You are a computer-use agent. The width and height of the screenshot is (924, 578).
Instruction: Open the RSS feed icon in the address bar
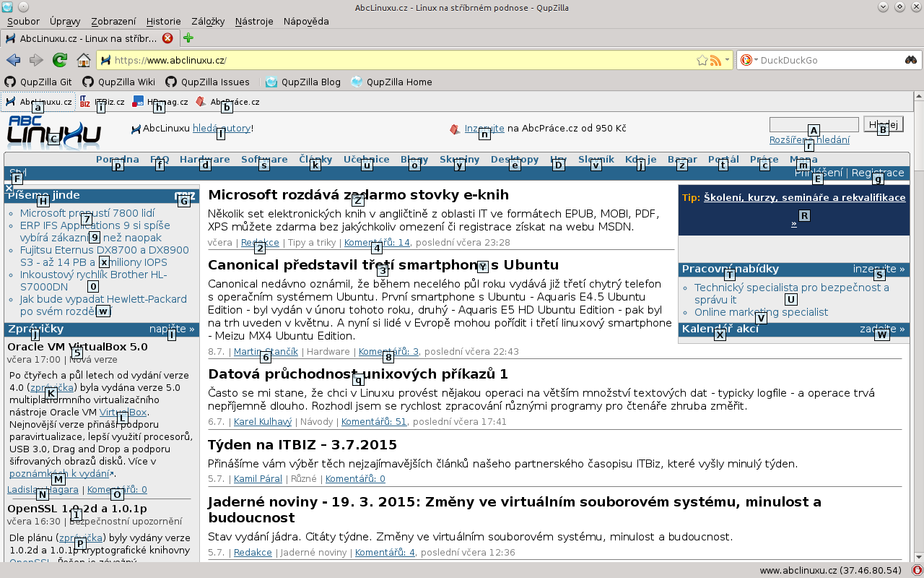[x=715, y=60]
